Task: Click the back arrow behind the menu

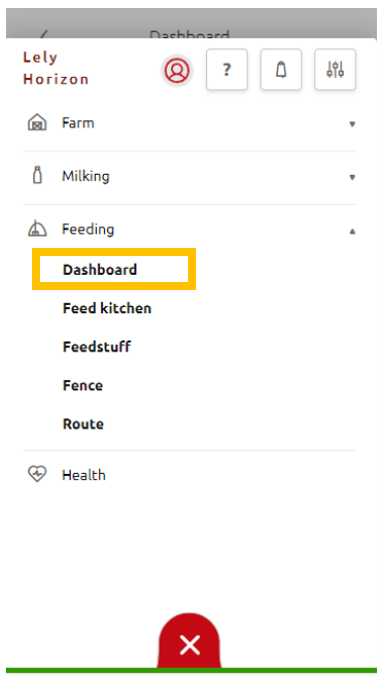Action: pyautogui.click(x=44, y=34)
